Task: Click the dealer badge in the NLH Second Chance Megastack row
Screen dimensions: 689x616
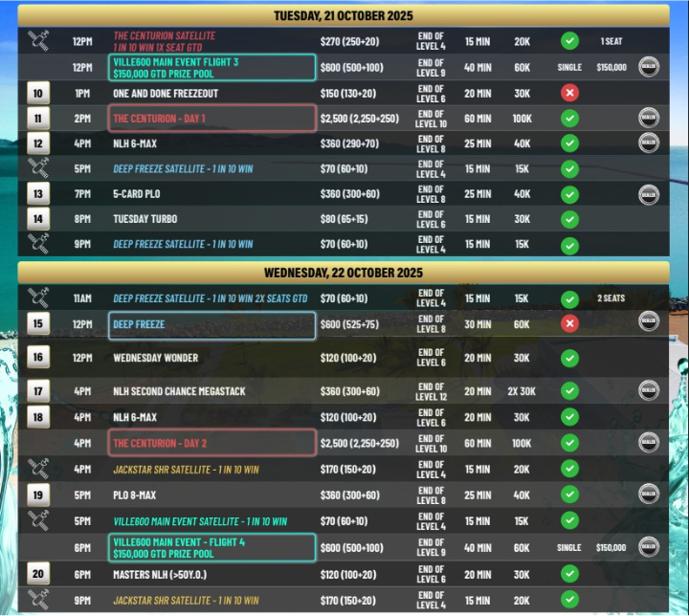Action: [649, 390]
